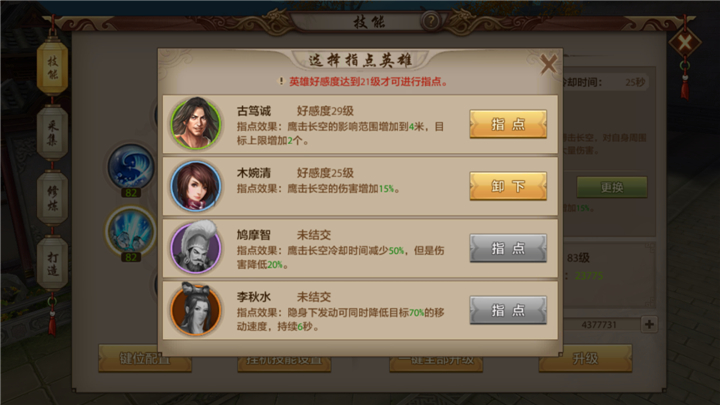This screenshot has width=720, height=405.
Task: Click the green 更换 button
Action: point(612,187)
